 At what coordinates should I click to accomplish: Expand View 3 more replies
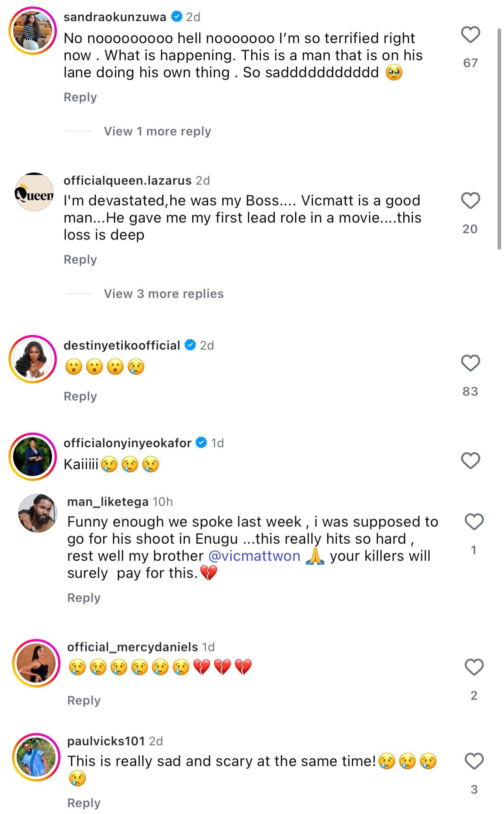(163, 294)
